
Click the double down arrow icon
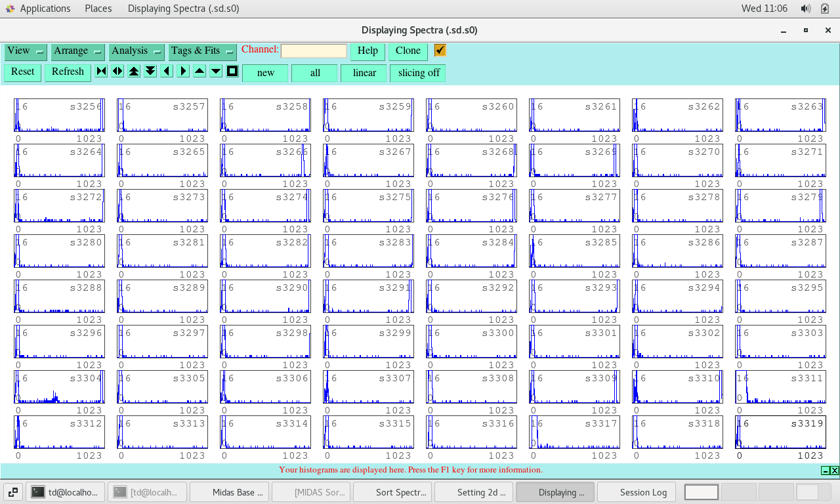150,72
